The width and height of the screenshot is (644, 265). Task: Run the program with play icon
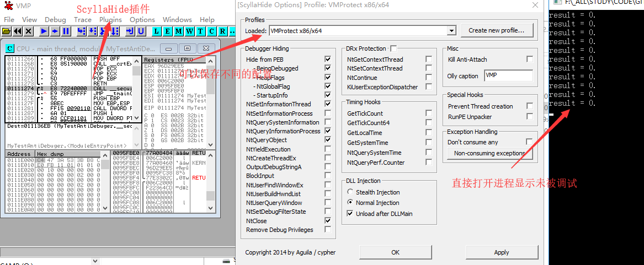(45, 31)
